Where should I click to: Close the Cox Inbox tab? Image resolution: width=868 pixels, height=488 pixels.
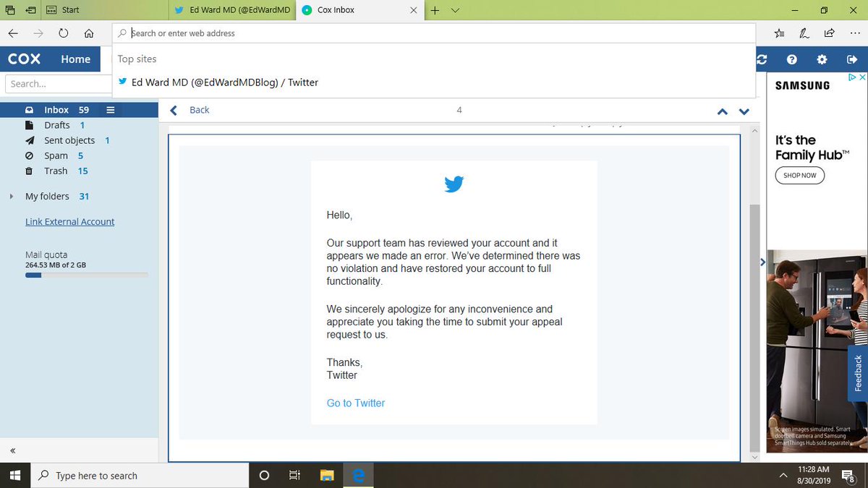414,10
